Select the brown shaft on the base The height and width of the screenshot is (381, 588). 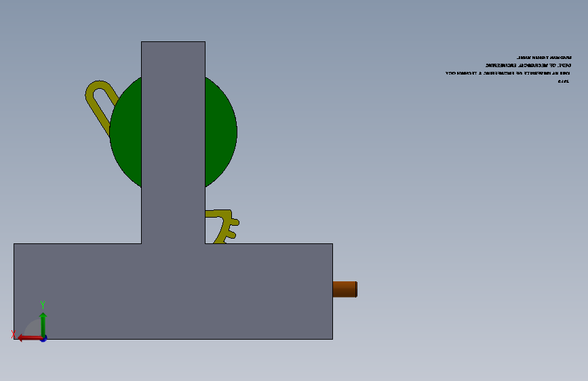(x=345, y=289)
